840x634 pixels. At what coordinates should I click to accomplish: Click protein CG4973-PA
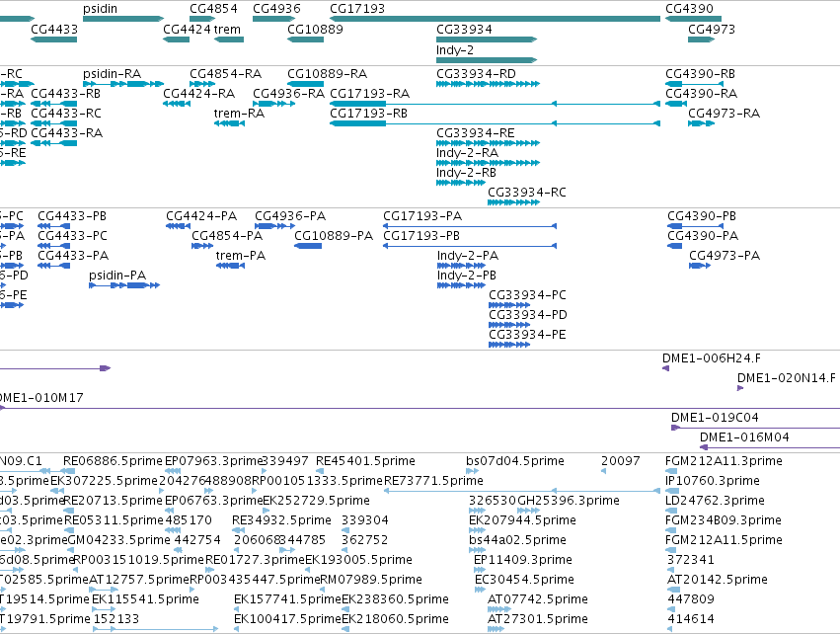pos(700,266)
